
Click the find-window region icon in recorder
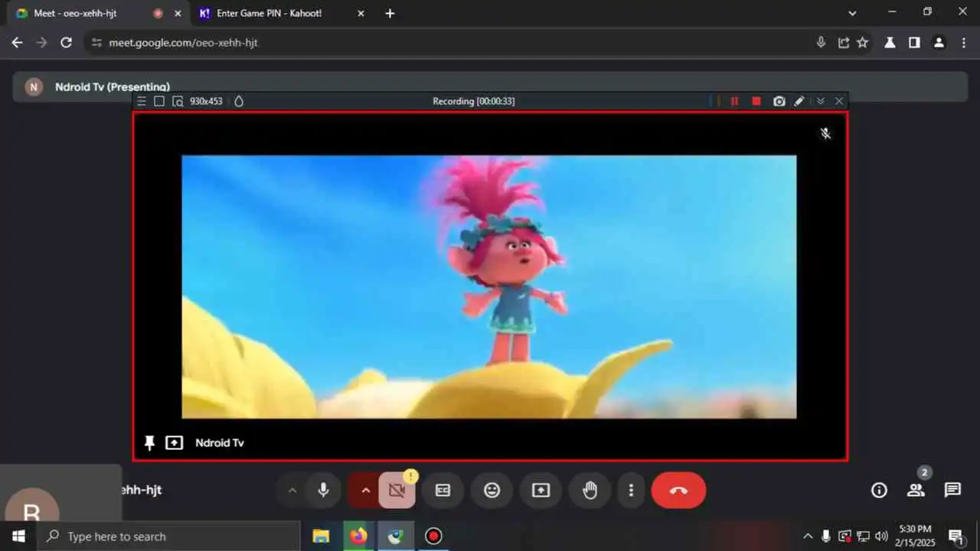(178, 101)
